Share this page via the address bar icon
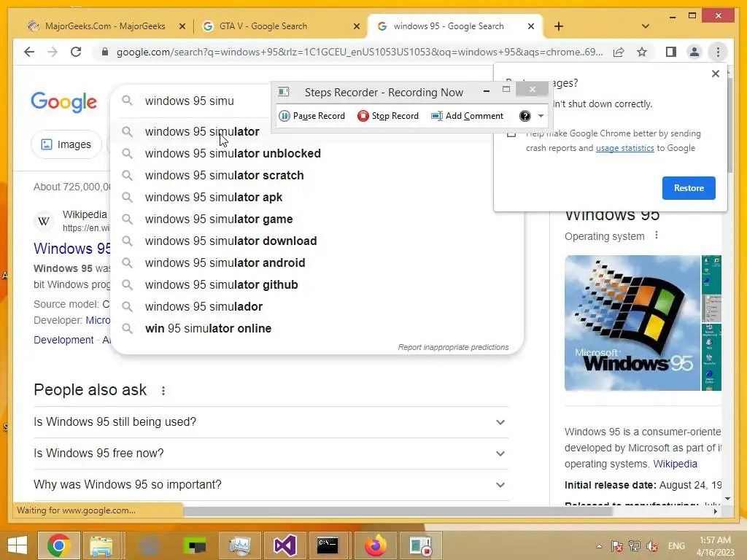 tap(619, 52)
